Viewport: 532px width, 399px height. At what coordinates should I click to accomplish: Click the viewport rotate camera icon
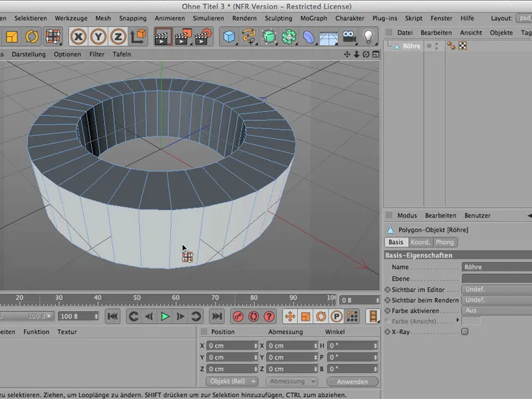(366, 55)
